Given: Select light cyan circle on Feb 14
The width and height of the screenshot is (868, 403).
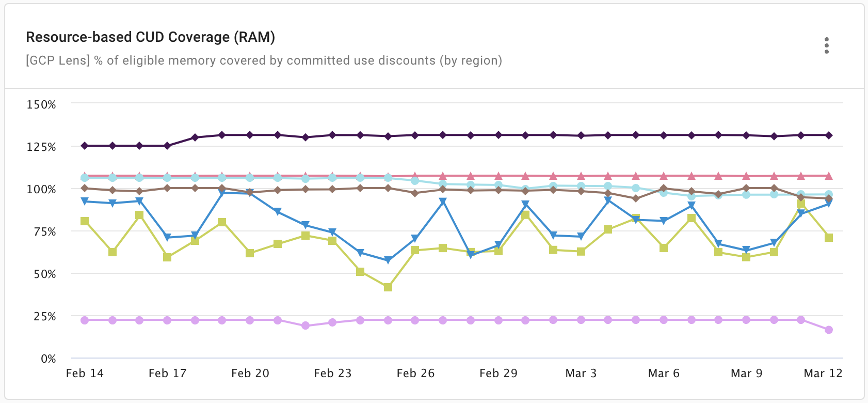Looking at the screenshot, I should 85,178.
